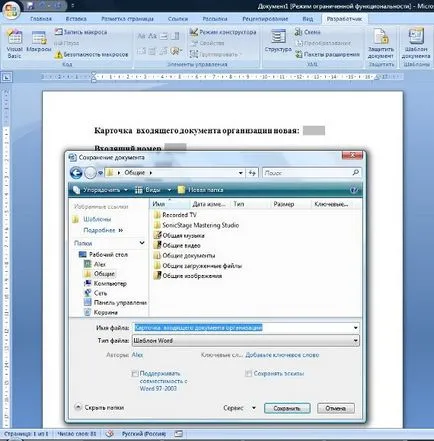This screenshot has height=441, width=434.
Task: Open Общие загруженные файлы folder
Action: tap(198, 266)
